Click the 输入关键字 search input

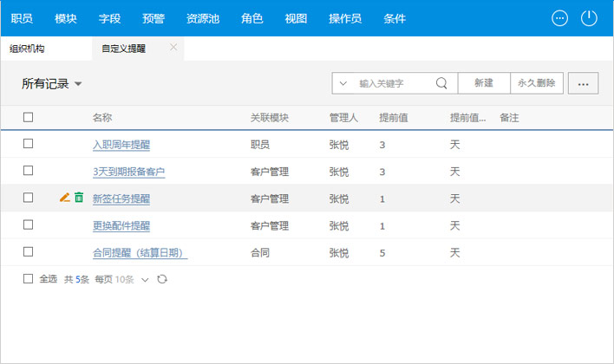coord(393,83)
